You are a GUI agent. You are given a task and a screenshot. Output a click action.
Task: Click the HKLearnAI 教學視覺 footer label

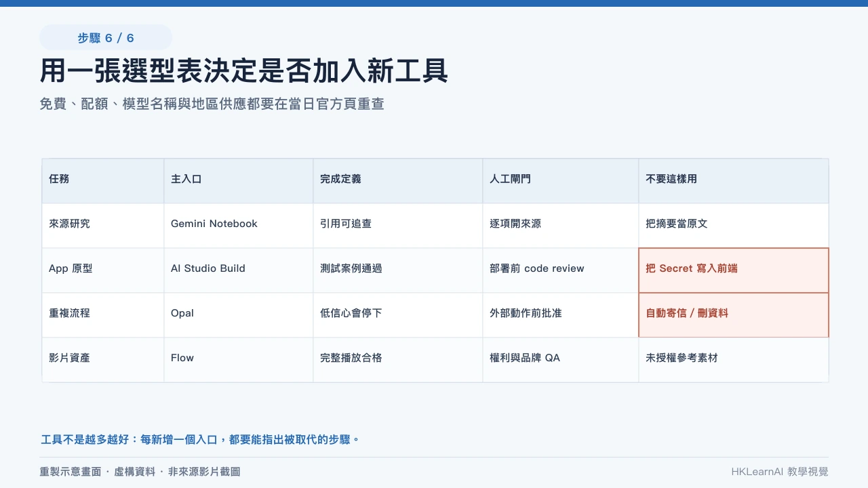pos(780,472)
